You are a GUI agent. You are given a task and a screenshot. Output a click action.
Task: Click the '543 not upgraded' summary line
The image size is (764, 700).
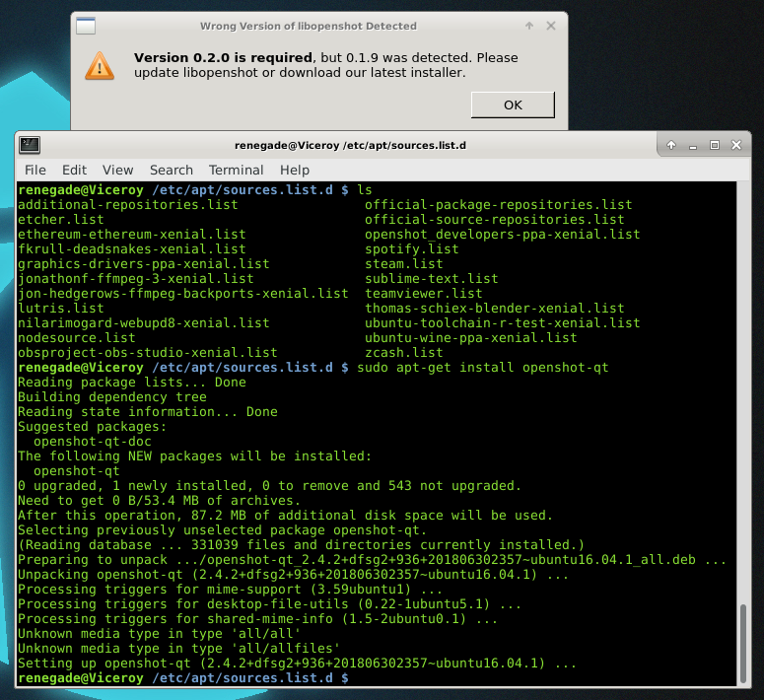pyautogui.click(x=269, y=486)
